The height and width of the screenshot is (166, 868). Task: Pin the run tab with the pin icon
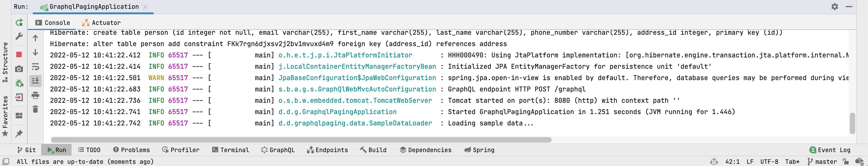point(19,134)
